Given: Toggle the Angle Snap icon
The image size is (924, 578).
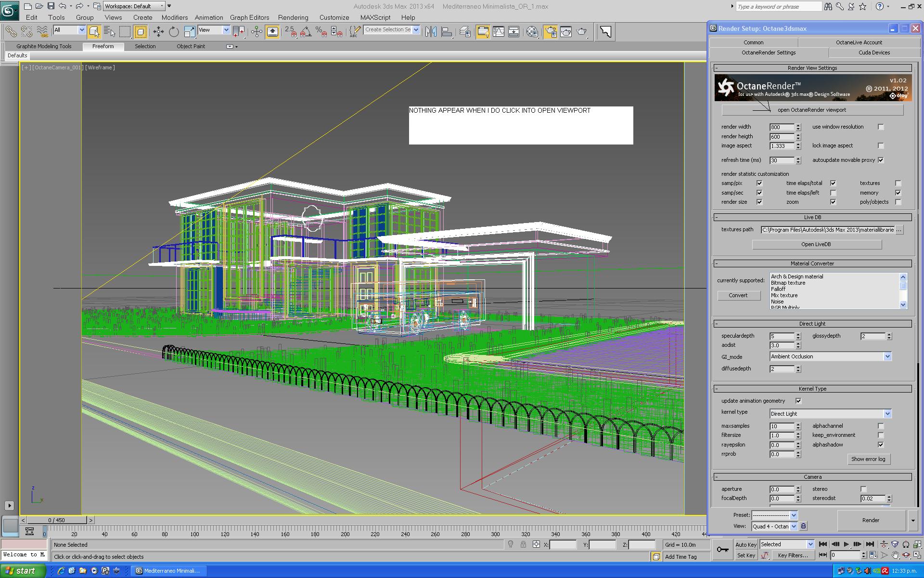Looking at the screenshot, I should tap(306, 32).
